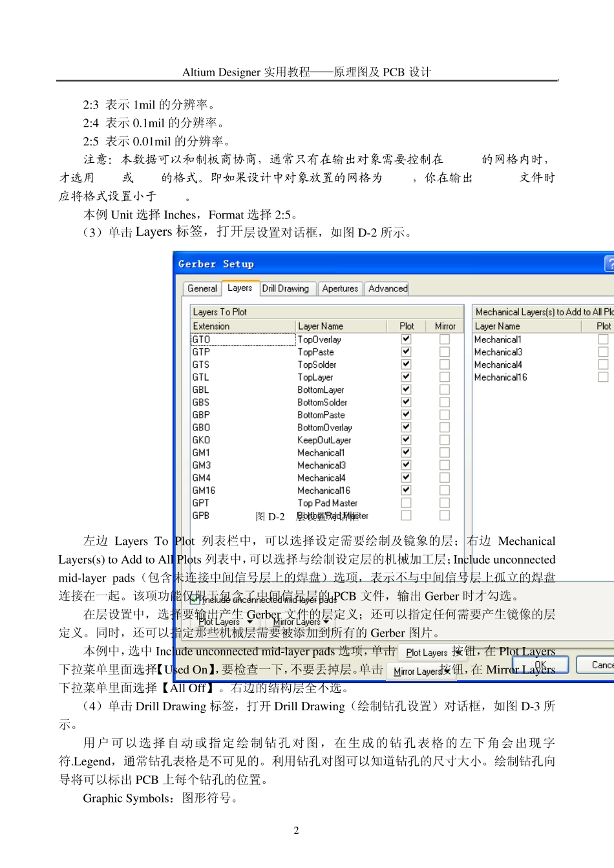The width and height of the screenshot is (614, 868).
Task: Enable Mirror for TopLayer row
Action: point(445,377)
